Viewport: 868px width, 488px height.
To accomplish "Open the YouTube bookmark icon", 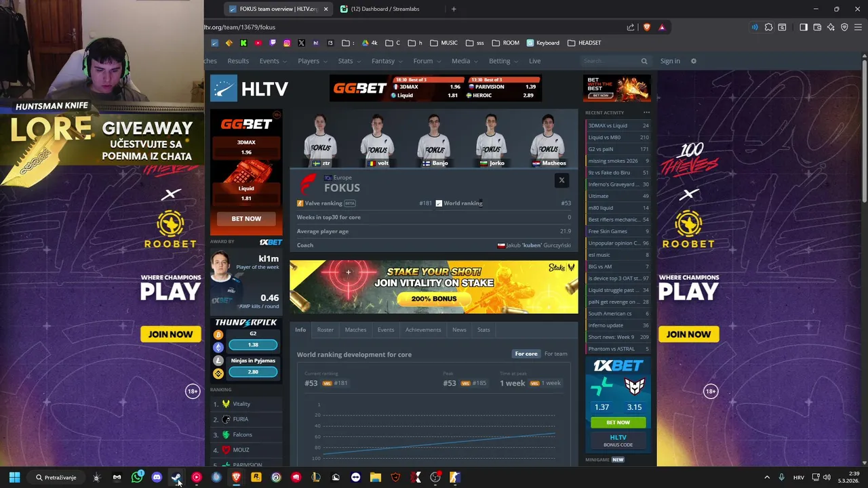I will 258,43.
